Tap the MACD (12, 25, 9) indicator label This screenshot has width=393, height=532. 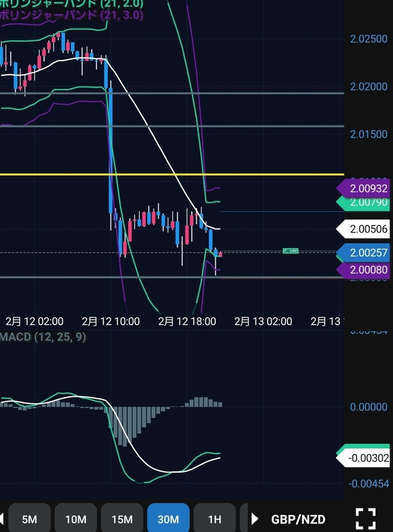pos(43,337)
